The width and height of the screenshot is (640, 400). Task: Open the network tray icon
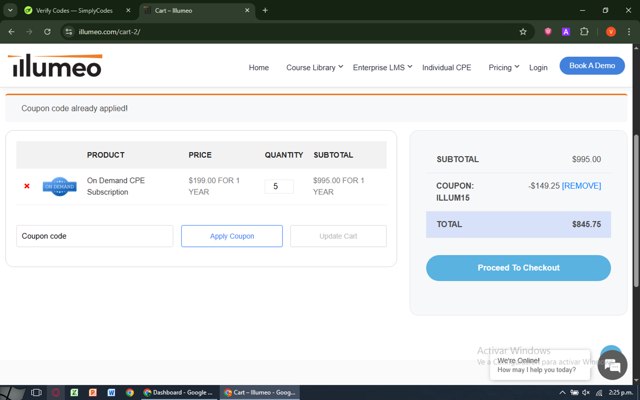click(599, 393)
